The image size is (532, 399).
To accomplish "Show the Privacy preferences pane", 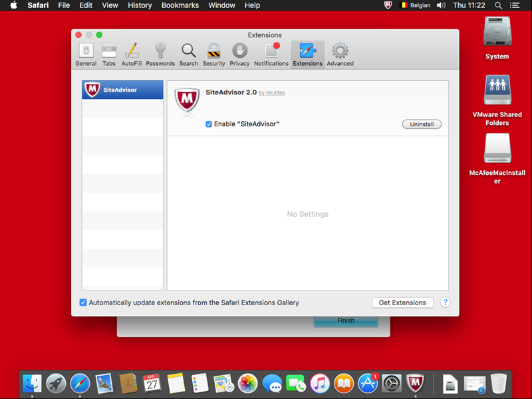I will [239, 55].
